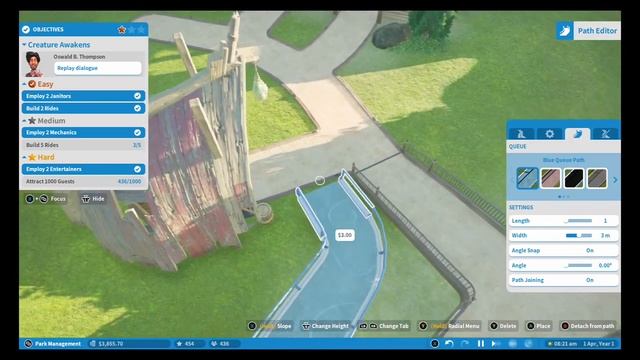
Task: Adjust the Angle slider
Action: coord(578,265)
